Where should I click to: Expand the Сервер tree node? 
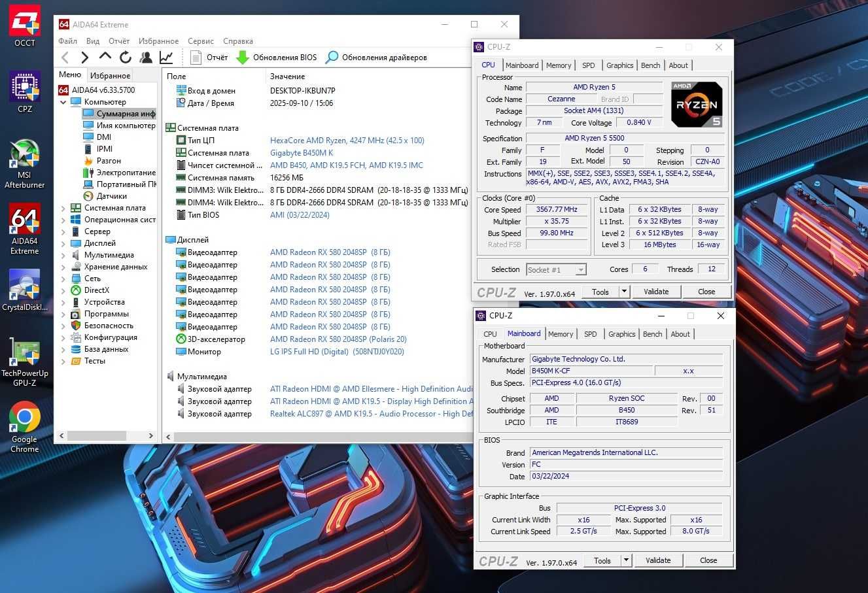click(63, 231)
